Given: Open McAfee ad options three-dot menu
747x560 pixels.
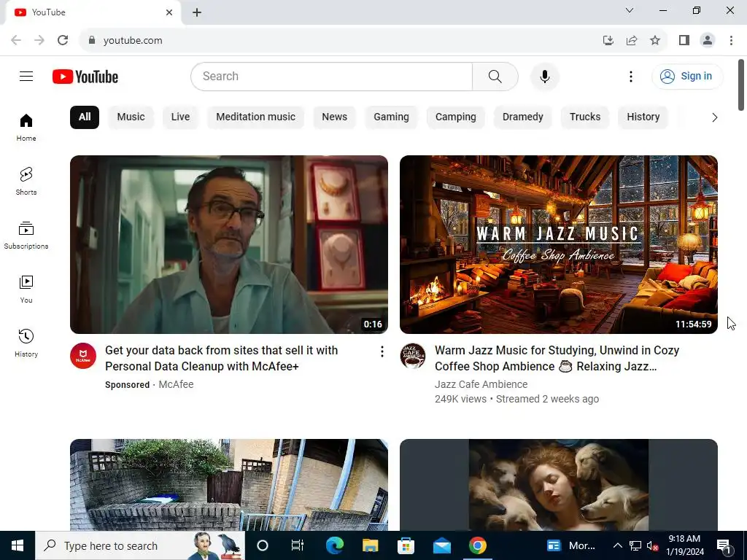Looking at the screenshot, I should point(382,351).
